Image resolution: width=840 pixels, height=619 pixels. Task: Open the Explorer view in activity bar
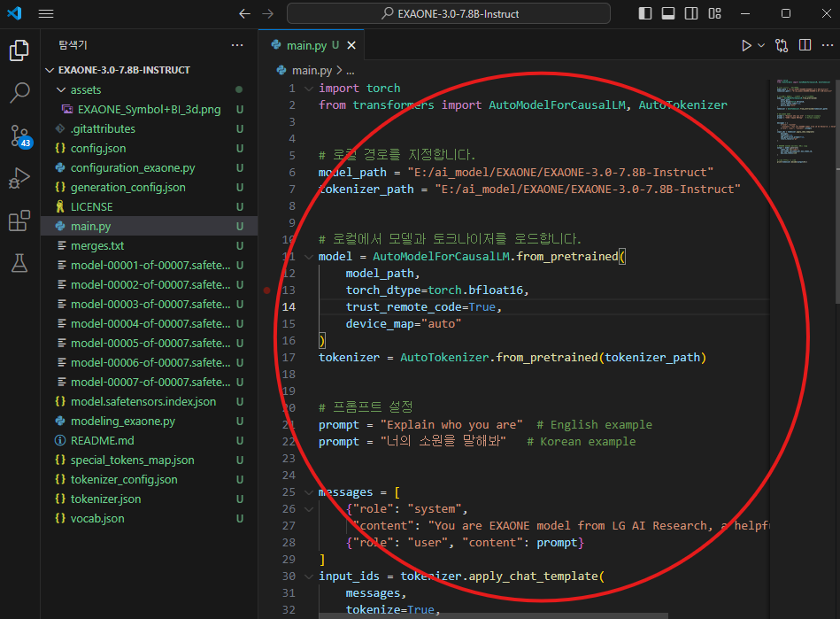pyautogui.click(x=19, y=50)
